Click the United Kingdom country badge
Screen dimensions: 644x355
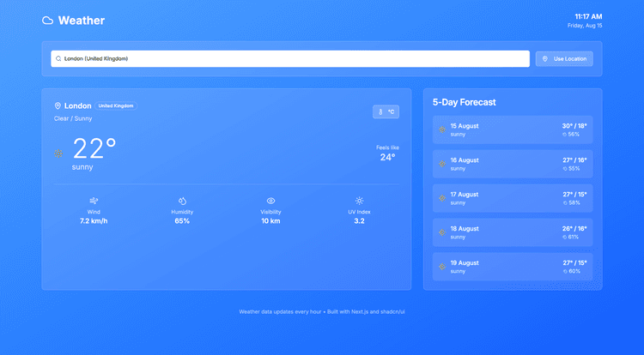[x=116, y=105]
